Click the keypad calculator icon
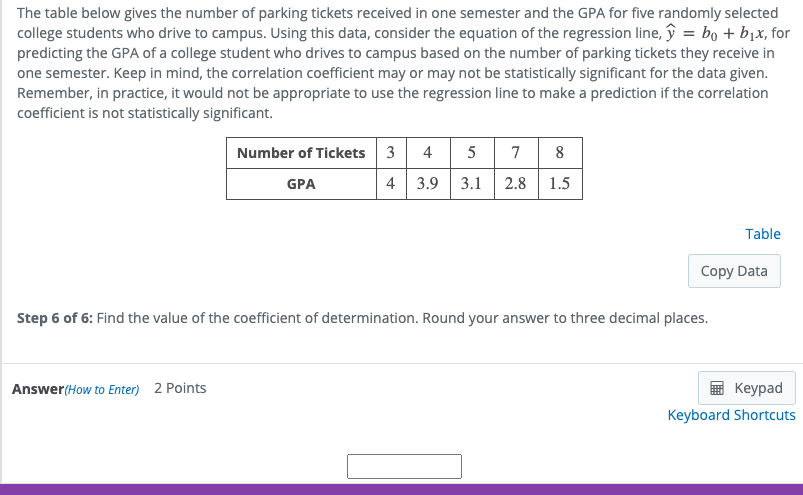This screenshot has width=803, height=495. click(x=716, y=388)
